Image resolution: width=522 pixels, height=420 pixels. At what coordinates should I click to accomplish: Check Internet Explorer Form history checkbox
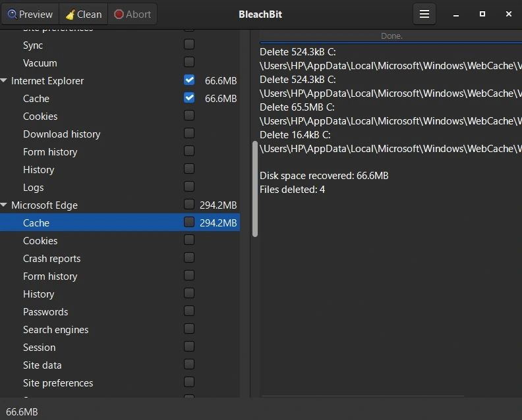[x=189, y=151]
